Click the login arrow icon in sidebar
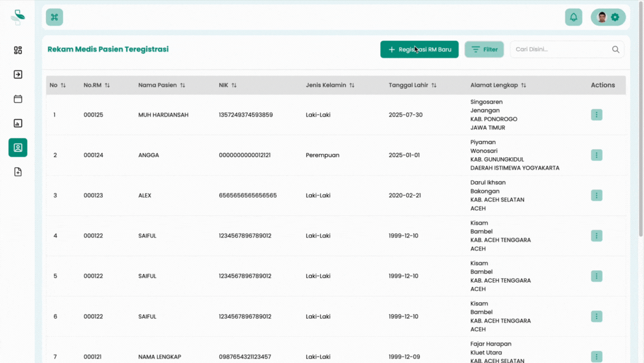 coord(18,74)
